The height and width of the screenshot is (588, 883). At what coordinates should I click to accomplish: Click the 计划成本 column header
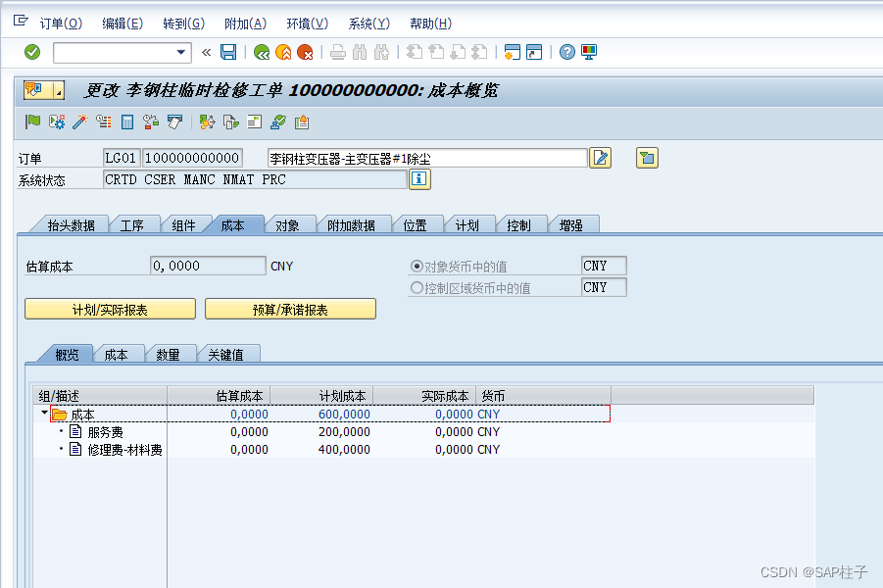tap(321, 395)
